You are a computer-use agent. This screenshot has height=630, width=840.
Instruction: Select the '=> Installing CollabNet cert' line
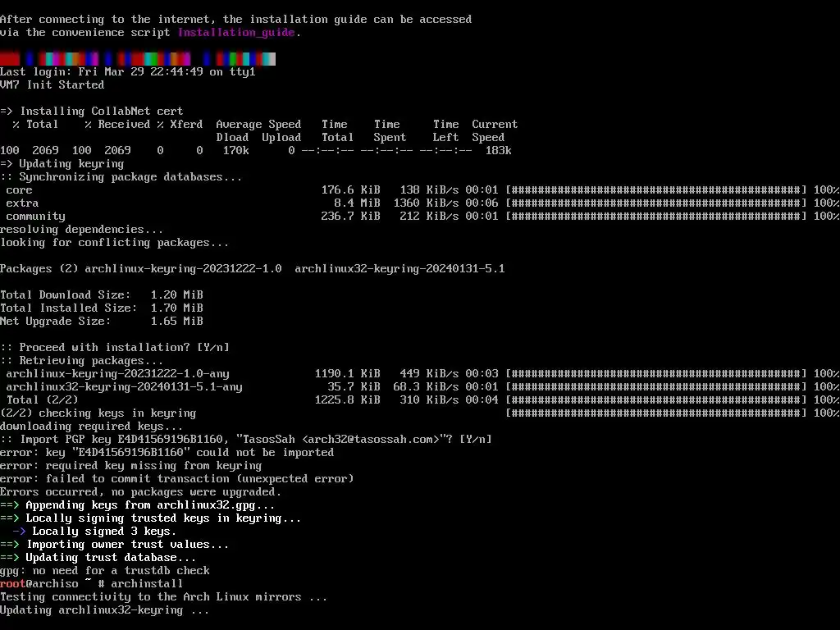point(92,112)
